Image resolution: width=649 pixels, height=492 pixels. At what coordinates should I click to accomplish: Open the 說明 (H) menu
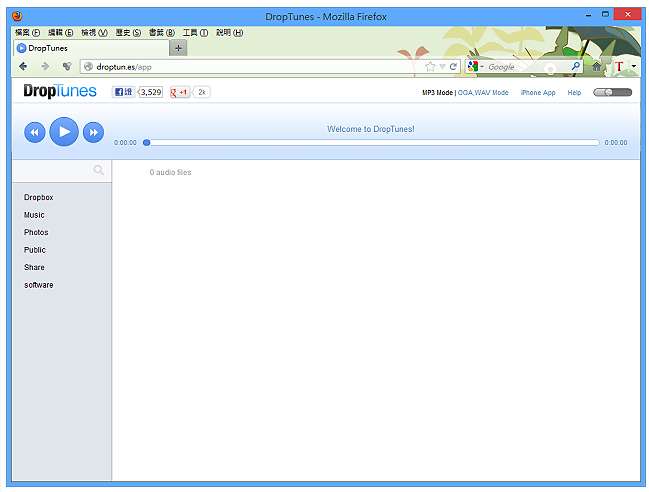pos(229,33)
